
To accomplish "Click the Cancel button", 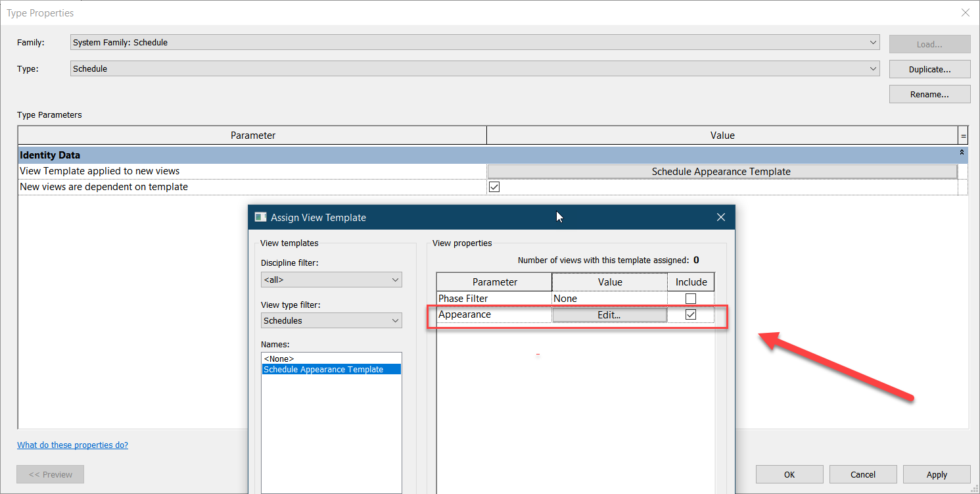I will (x=863, y=474).
